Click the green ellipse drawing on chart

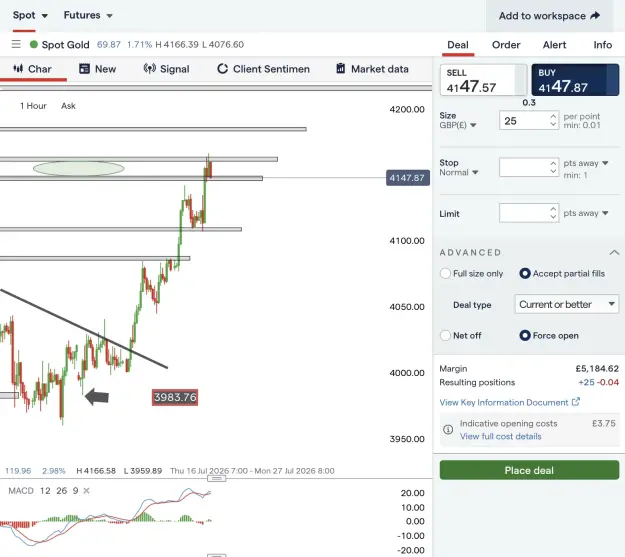[x=79, y=168]
